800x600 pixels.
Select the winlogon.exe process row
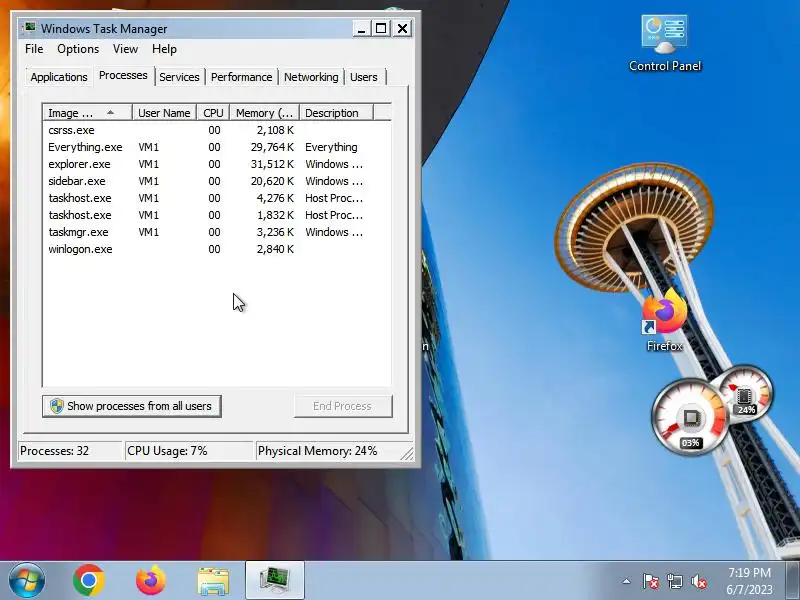pyautogui.click(x=217, y=249)
